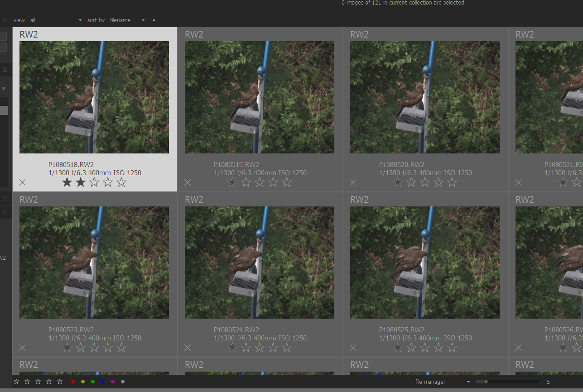Apply the blue color label
Image resolution: width=583 pixels, height=392 pixels.
click(x=103, y=382)
